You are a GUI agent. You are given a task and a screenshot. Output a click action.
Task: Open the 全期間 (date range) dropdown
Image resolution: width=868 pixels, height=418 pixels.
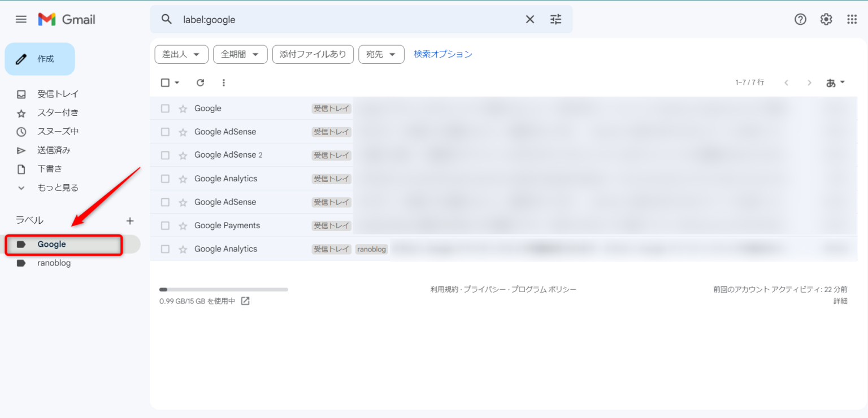point(240,54)
